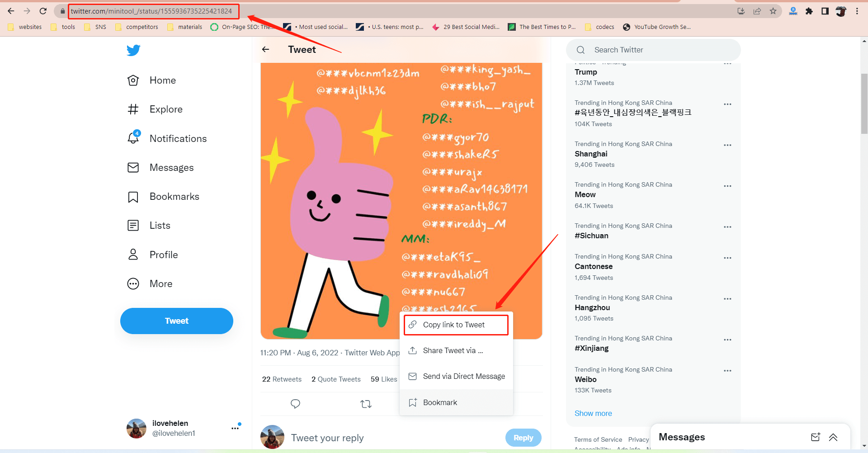View the 59 Likes list
Screen dimensions: 868x453
[x=384, y=379]
